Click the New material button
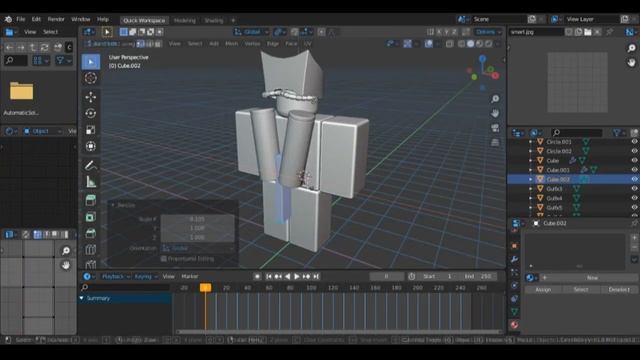The height and width of the screenshot is (360, 640). (592, 278)
